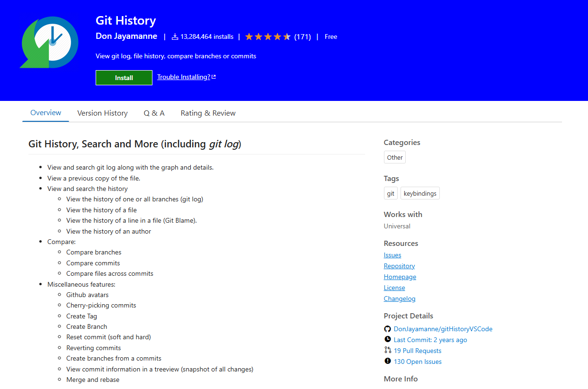Click the 'Universal' text under Works with

pos(397,226)
